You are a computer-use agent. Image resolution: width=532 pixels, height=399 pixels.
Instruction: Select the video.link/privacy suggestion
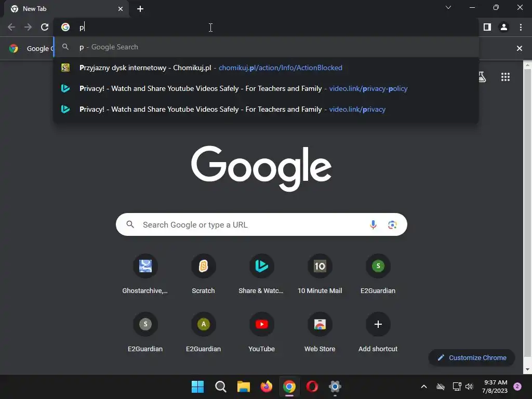coord(267,109)
